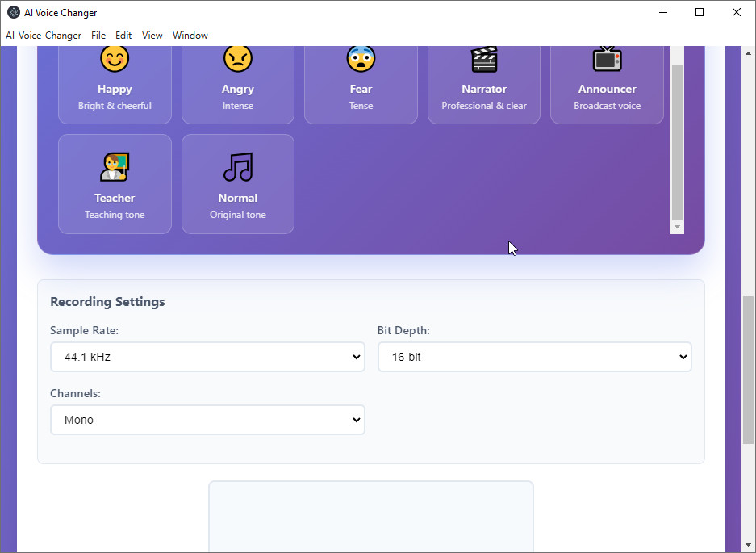756x553 pixels.
Task: Click the voice style panel's scroll down arrow
Action: pyautogui.click(x=677, y=228)
